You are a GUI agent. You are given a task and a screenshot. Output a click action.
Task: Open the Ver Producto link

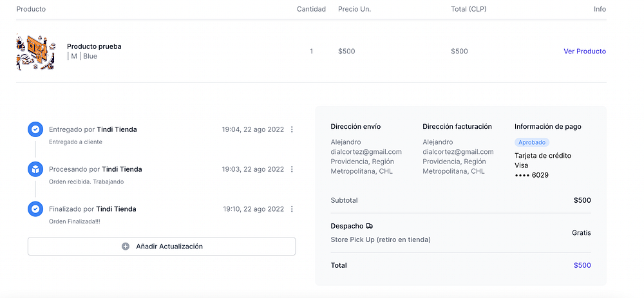585,51
